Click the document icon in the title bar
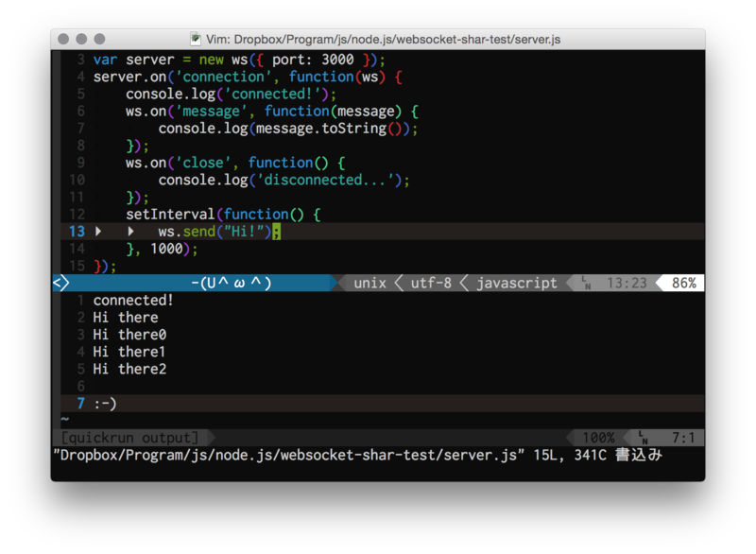 (196, 39)
